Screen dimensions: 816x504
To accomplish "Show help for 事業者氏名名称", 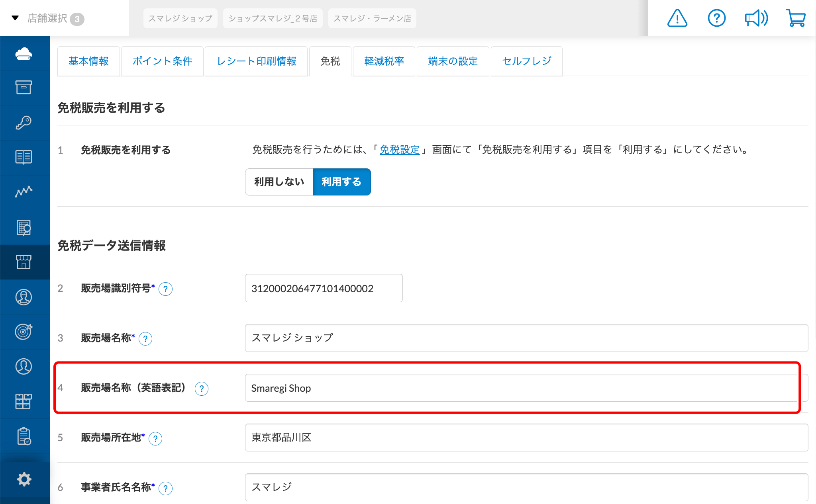I will click(166, 488).
